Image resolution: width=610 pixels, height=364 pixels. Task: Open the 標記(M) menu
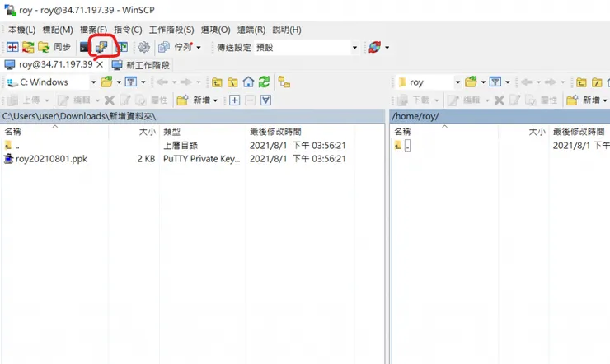pyautogui.click(x=58, y=30)
